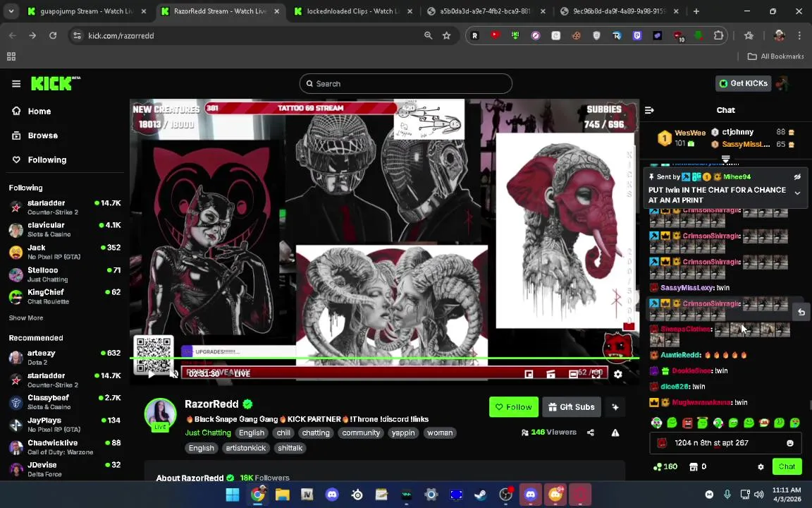Enable fullscreen mode in the player
This screenshot has width=812, height=508.
[596, 374]
